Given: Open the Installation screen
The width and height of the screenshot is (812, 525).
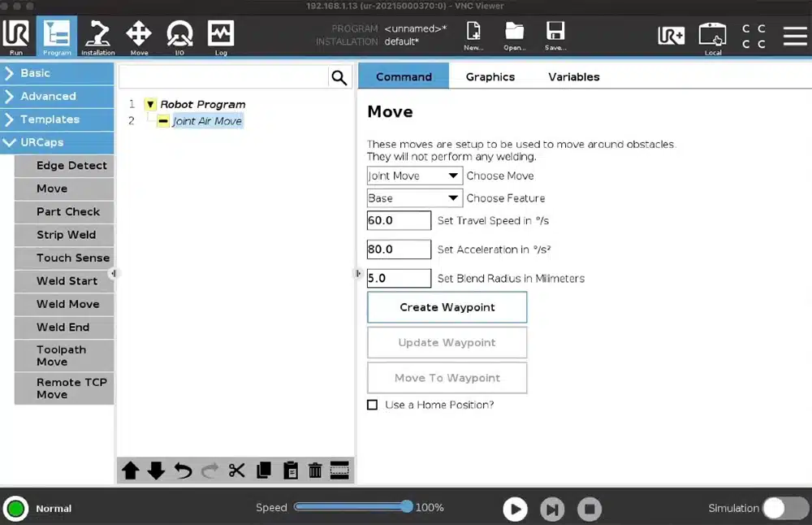Looking at the screenshot, I should click(98, 37).
